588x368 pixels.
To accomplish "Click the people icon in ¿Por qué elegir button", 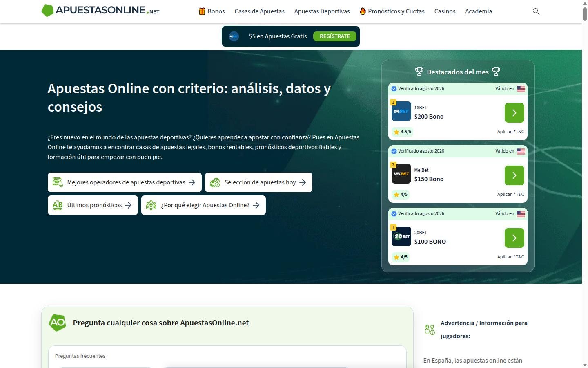I will [x=151, y=205].
